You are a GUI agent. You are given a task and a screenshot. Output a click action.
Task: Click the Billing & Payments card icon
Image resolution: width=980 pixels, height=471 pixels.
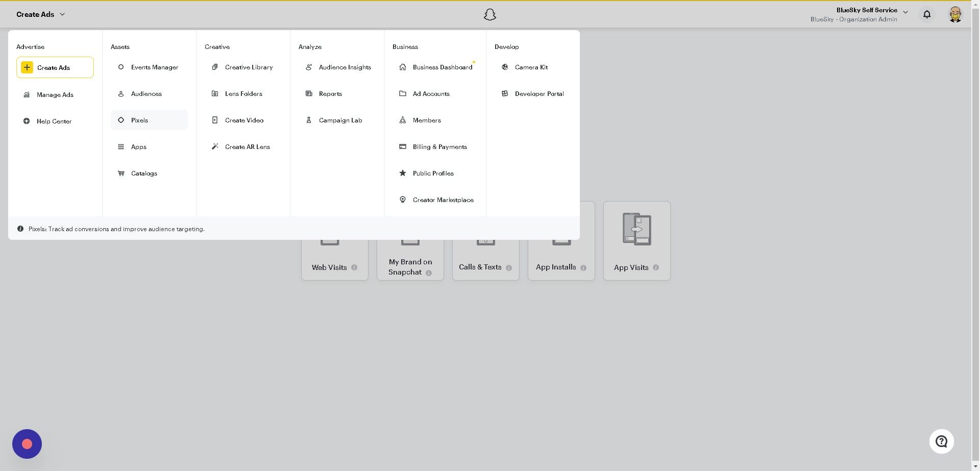tap(403, 147)
